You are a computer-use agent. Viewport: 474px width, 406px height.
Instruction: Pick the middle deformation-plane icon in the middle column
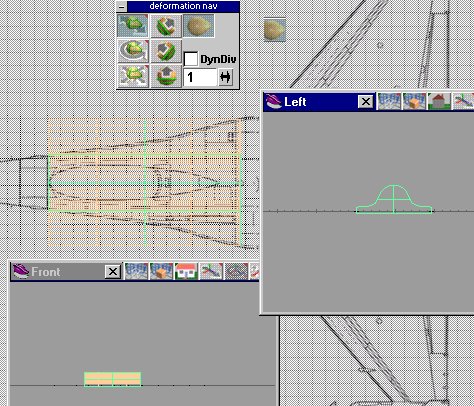[x=166, y=51]
